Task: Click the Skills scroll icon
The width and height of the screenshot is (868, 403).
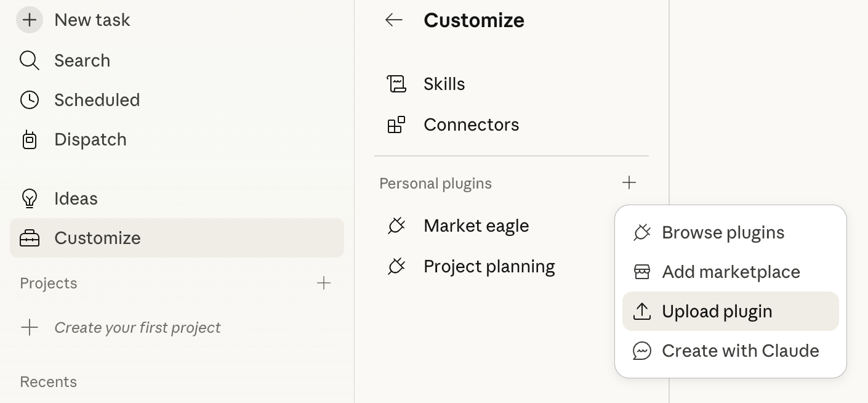Action: click(397, 84)
